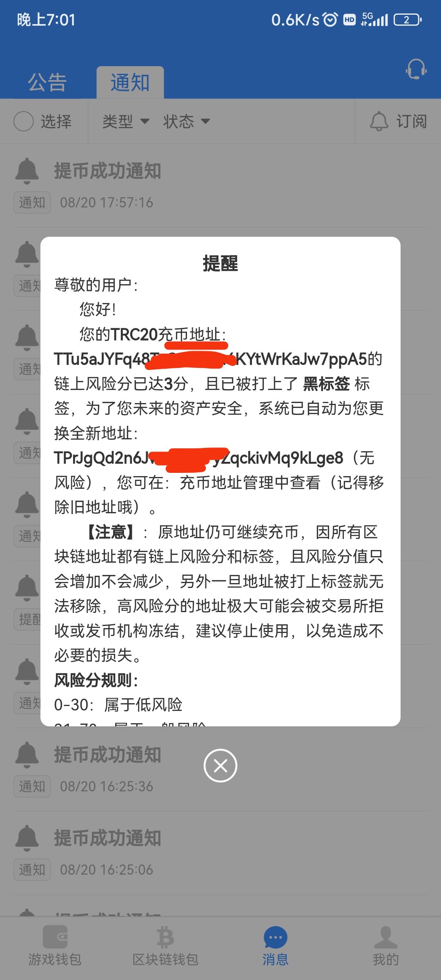Tap the 消息 chat bubble icon
The image size is (441, 980).
click(x=276, y=937)
